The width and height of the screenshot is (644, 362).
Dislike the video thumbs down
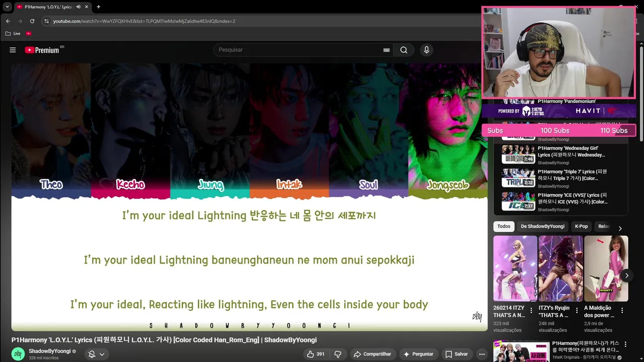click(x=338, y=354)
